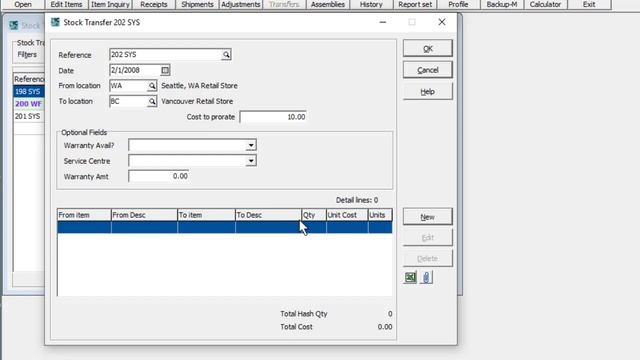Click the Backup-M toolbar item
640x360 pixels.
tap(502, 4)
